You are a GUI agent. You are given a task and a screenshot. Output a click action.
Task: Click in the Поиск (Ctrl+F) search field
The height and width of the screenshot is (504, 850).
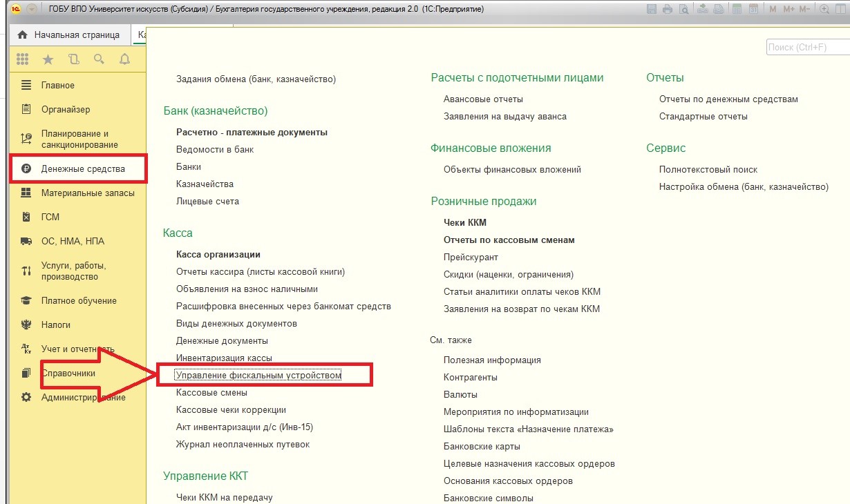(x=807, y=47)
